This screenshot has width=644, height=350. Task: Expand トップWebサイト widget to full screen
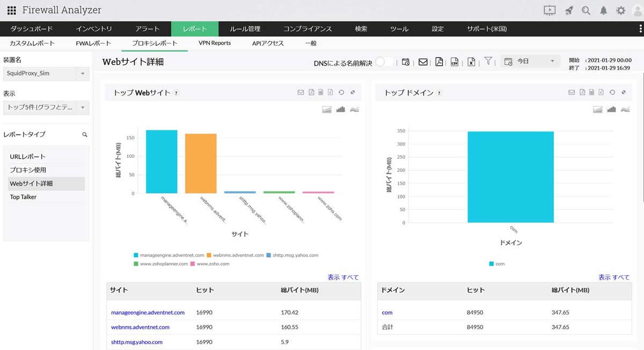[x=354, y=92]
